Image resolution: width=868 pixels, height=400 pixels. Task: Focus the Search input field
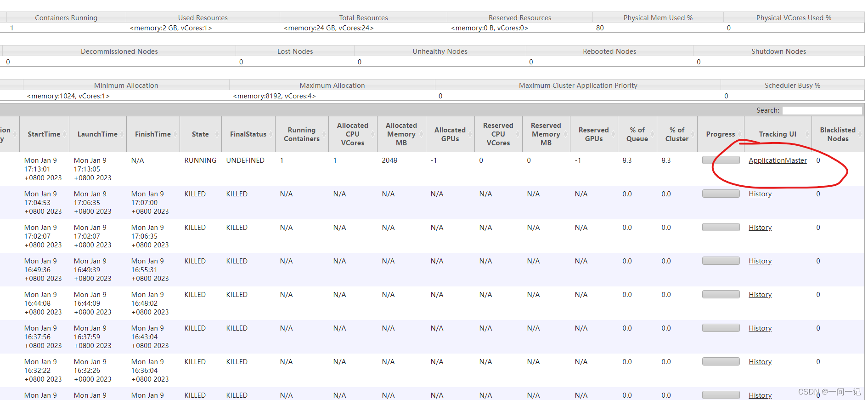point(822,110)
